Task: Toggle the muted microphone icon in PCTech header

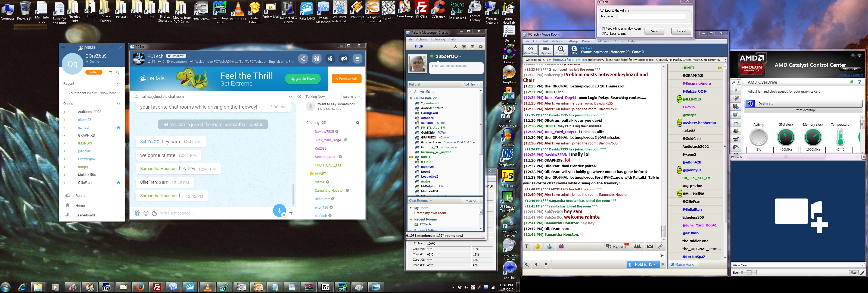Action: pos(344,59)
